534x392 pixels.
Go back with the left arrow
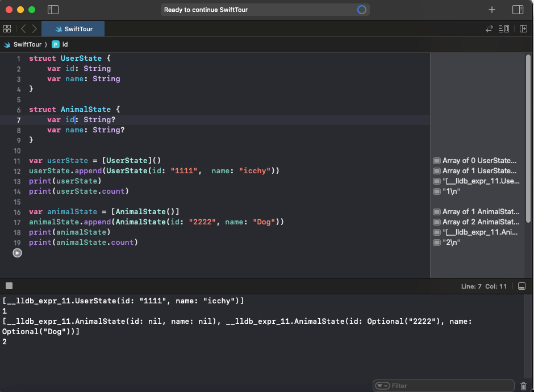(x=23, y=28)
